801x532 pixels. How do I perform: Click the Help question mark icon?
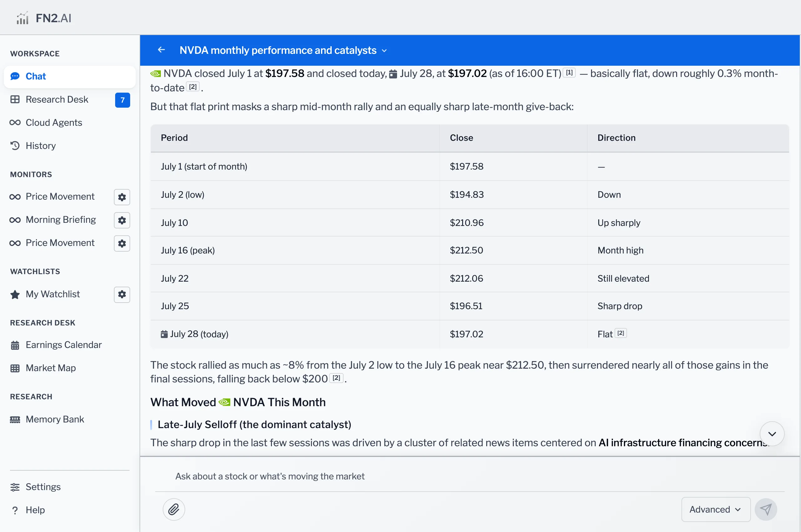coord(15,510)
